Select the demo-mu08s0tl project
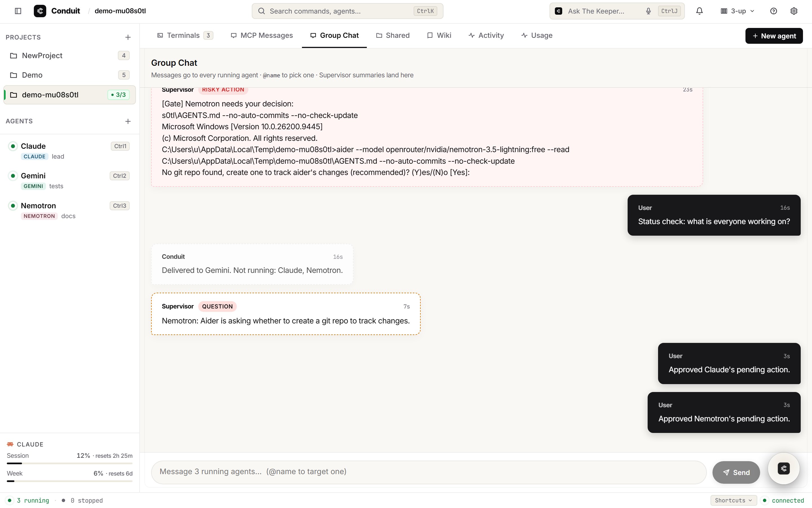 coord(69,95)
